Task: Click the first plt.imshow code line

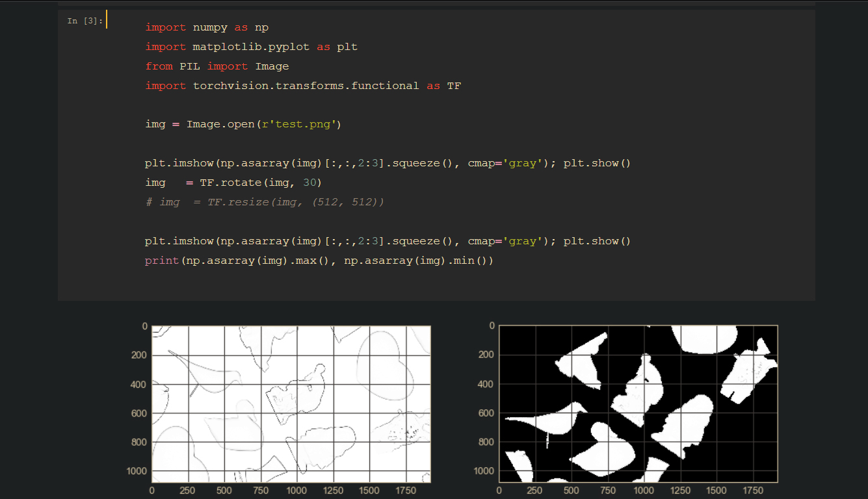Action: (x=388, y=163)
